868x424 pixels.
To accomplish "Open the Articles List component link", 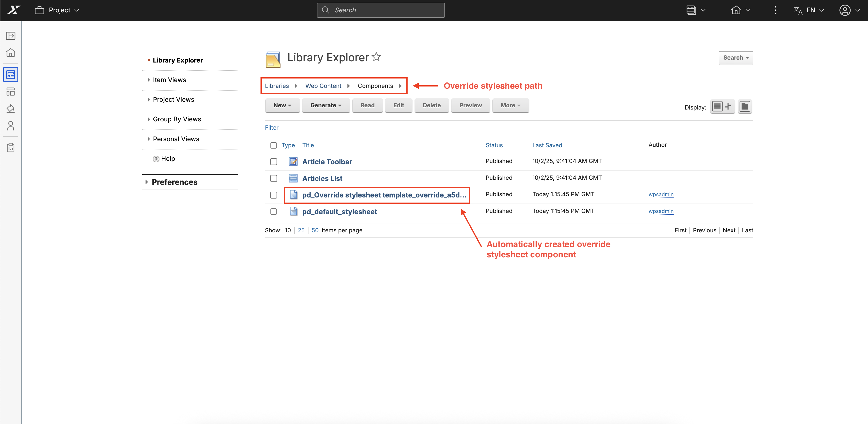I will (322, 179).
